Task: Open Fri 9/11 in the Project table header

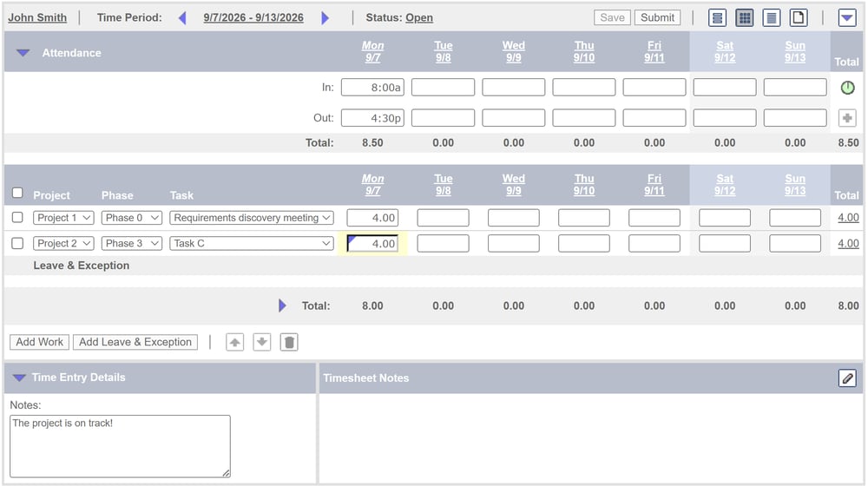Action: coord(654,185)
